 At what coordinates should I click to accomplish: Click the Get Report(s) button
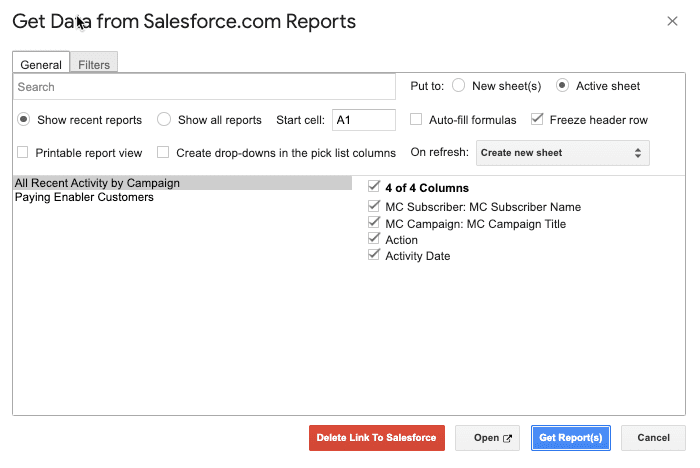[x=570, y=438]
